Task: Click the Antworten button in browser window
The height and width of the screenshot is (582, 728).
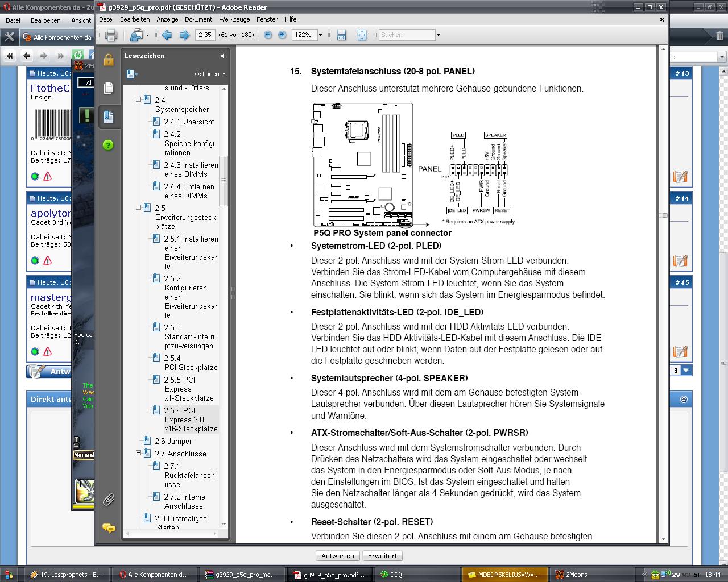Action: point(338,556)
